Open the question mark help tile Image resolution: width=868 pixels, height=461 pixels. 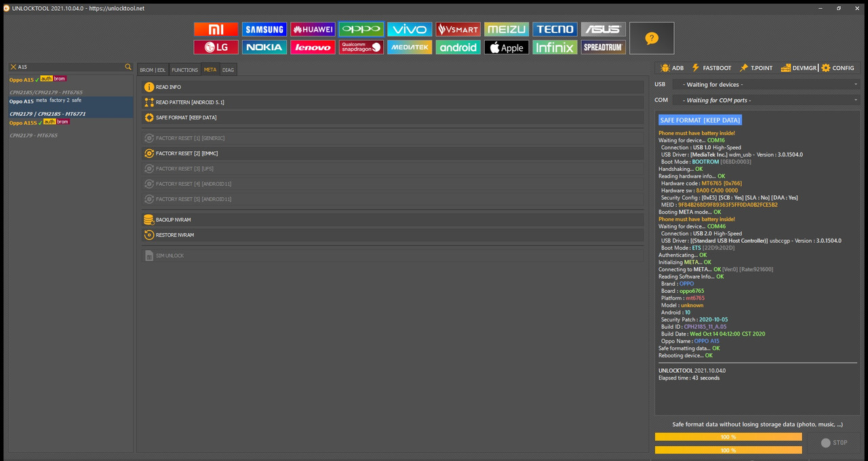pos(652,39)
